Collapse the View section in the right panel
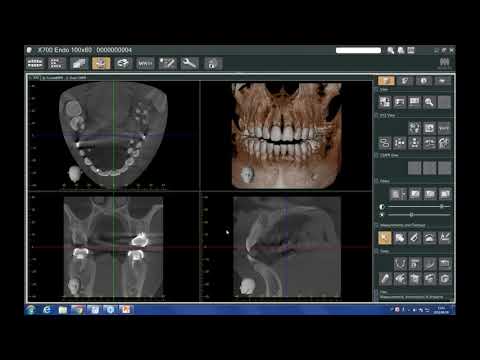480x360 pixels. tap(377, 90)
